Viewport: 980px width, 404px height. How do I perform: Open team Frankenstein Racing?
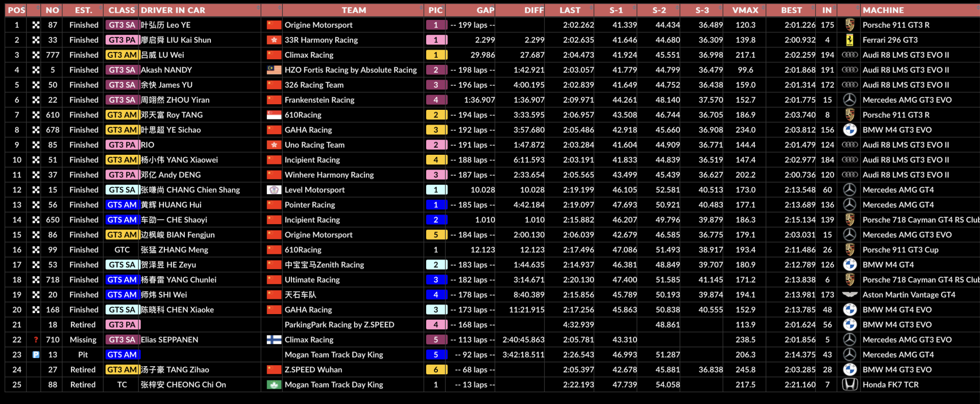pos(320,100)
